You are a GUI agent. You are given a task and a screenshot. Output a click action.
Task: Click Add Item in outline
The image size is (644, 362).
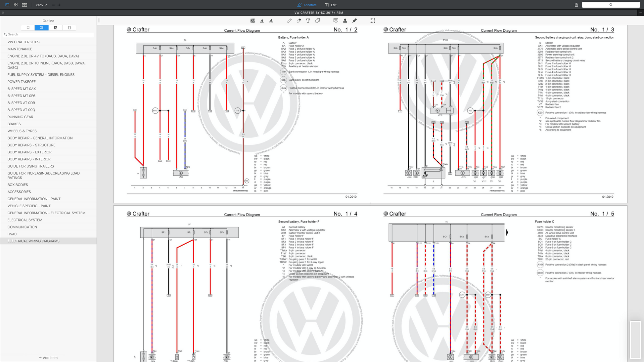coord(48,358)
